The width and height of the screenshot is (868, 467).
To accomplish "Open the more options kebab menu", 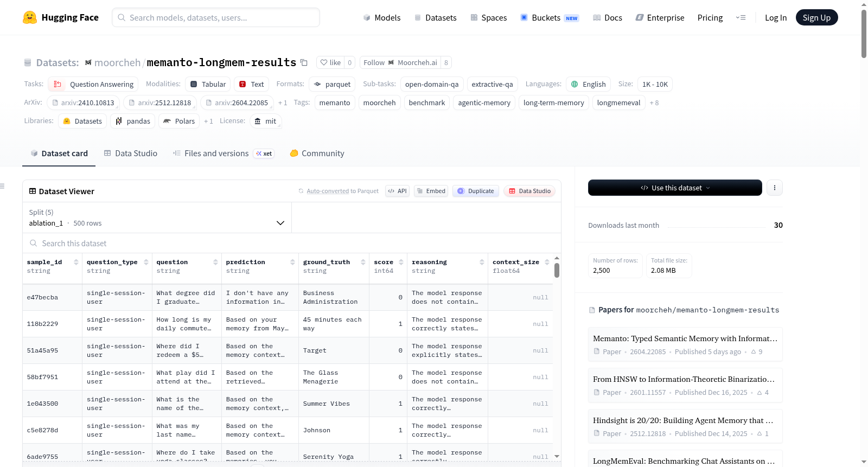I will click(774, 188).
